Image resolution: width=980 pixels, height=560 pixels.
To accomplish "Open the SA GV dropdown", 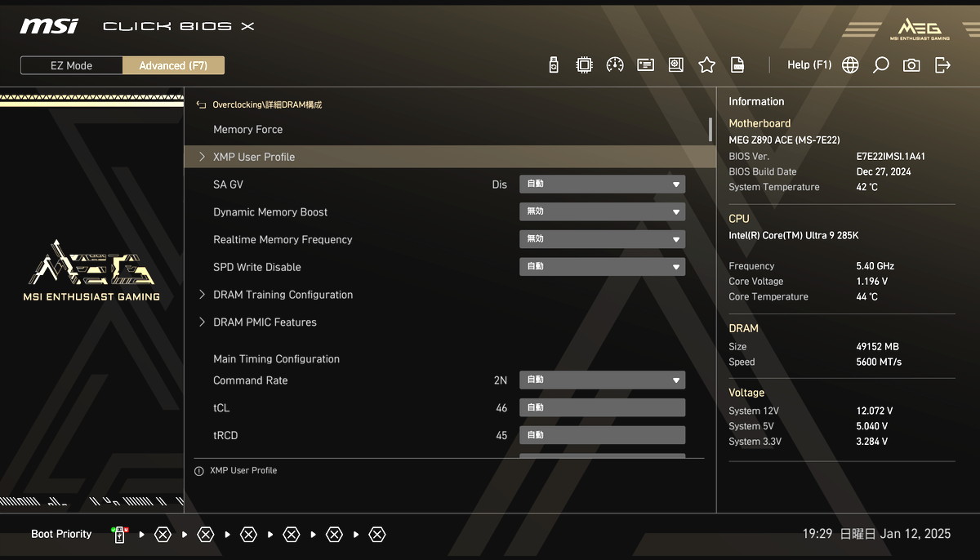I will (x=602, y=184).
